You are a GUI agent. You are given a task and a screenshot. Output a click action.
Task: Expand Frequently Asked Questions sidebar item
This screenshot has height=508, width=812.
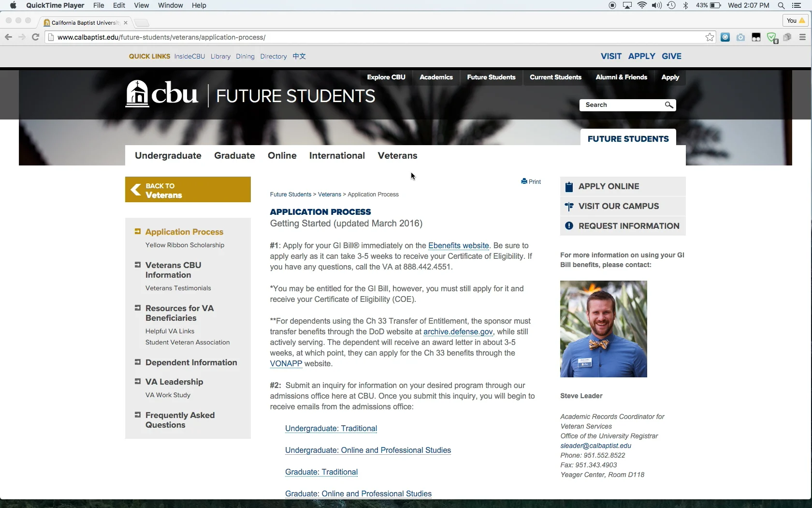pyautogui.click(x=138, y=415)
